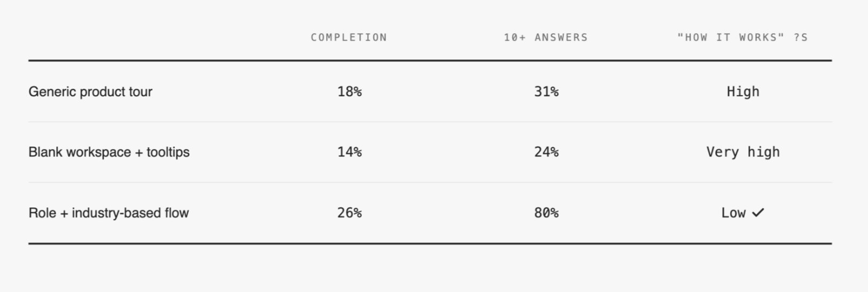
Task: Click the thick bottom border of table
Action: coord(430,243)
